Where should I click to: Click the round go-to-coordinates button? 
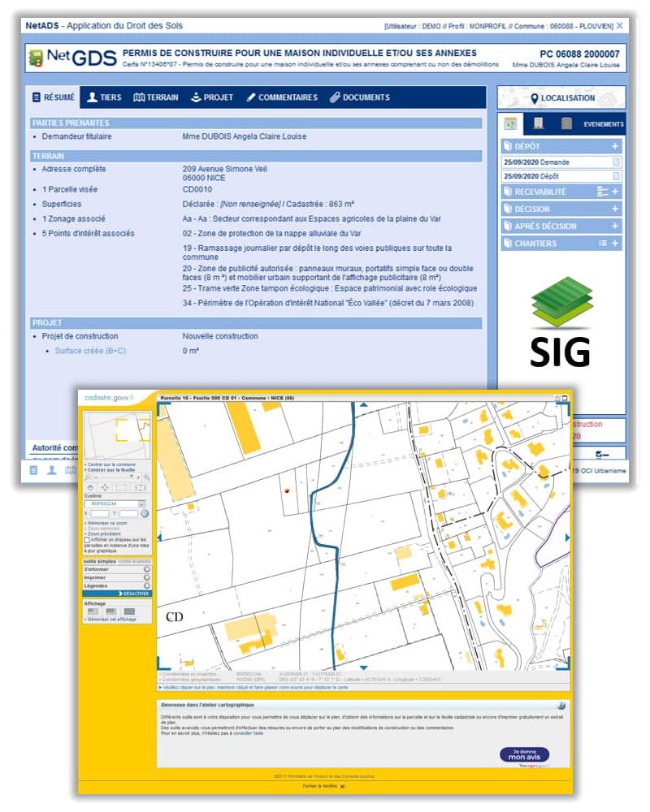coord(145,514)
